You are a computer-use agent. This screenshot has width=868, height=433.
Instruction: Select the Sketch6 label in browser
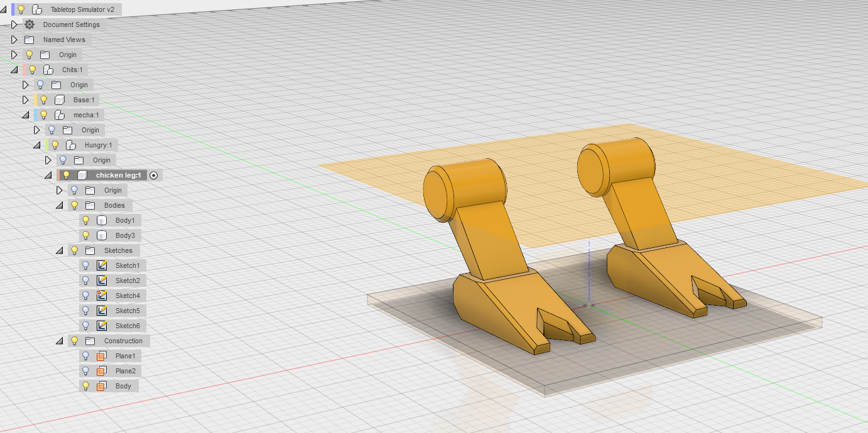tap(127, 326)
